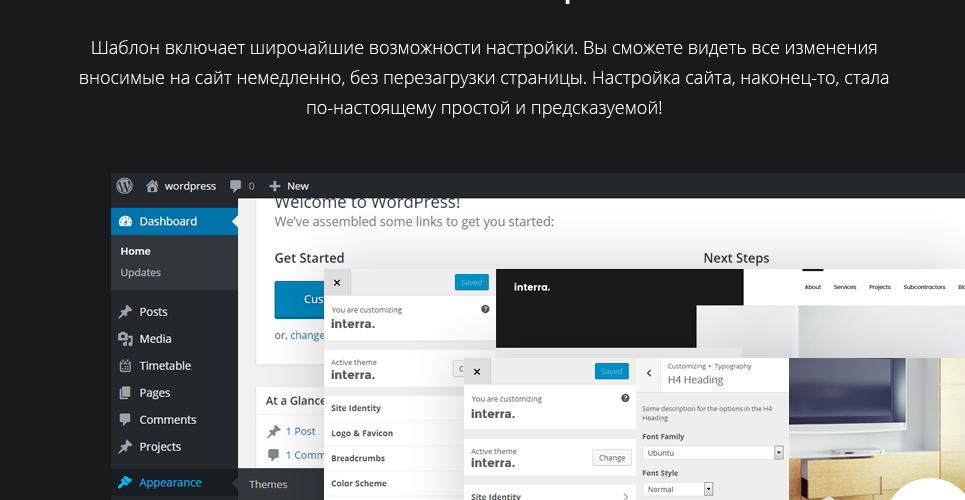Open the wordpress site home icon
Viewport: 965px width, 500px height.
pos(152,186)
